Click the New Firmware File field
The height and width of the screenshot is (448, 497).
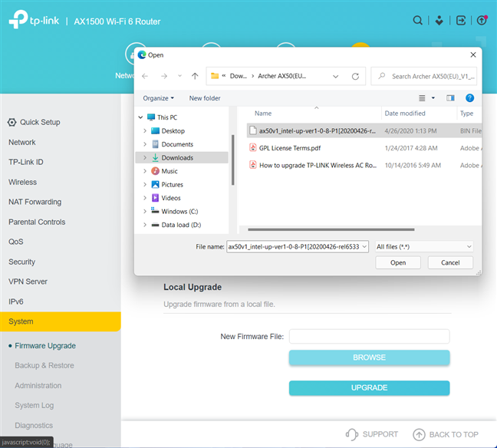369,337
